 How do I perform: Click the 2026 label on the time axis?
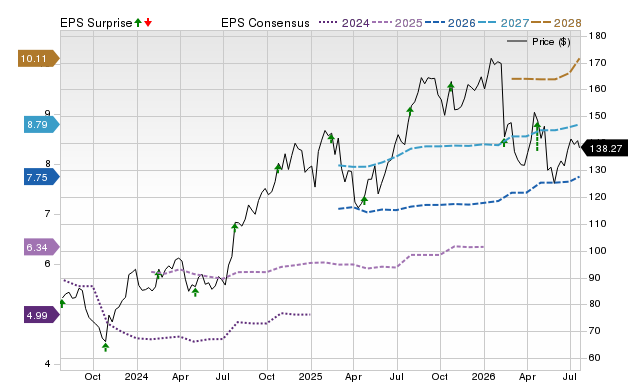click(483, 376)
